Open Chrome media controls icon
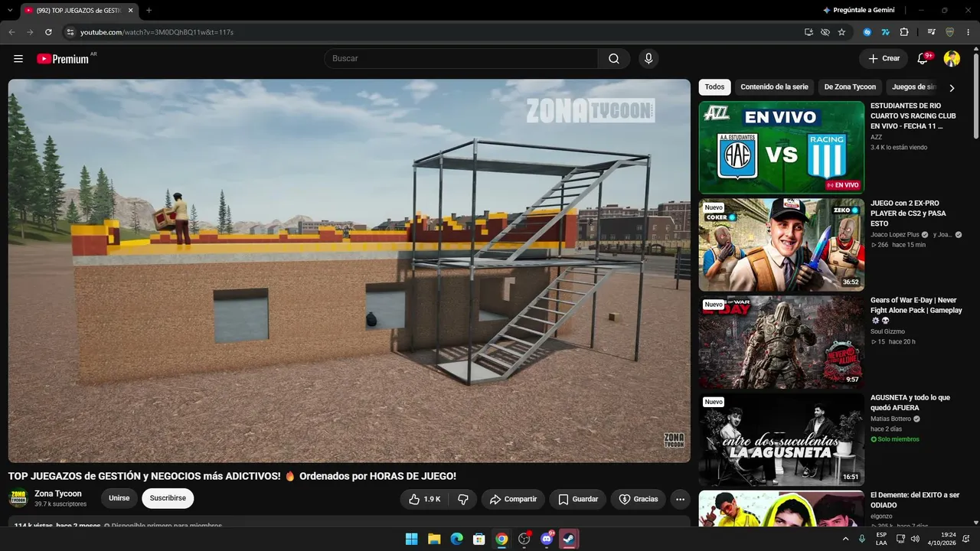 coord(932,32)
